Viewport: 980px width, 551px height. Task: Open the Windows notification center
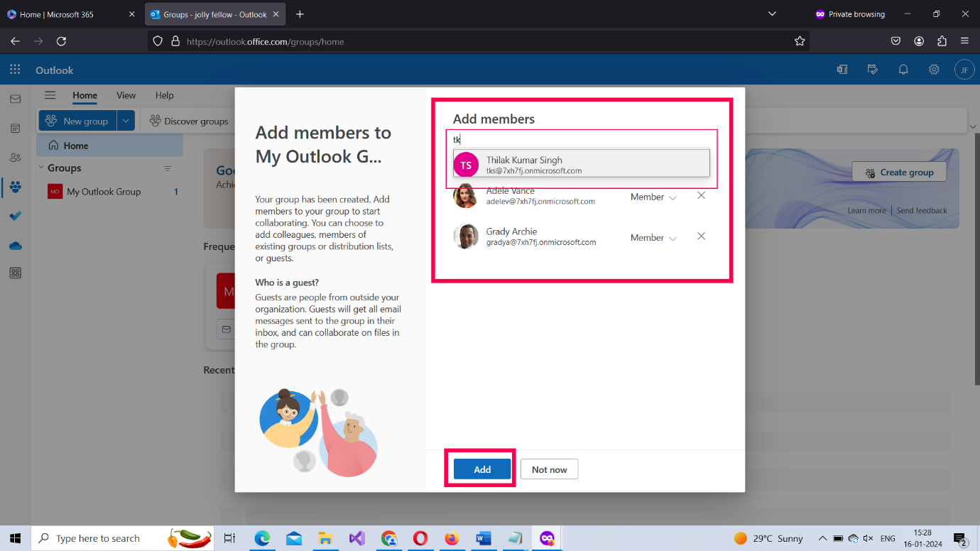960,539
